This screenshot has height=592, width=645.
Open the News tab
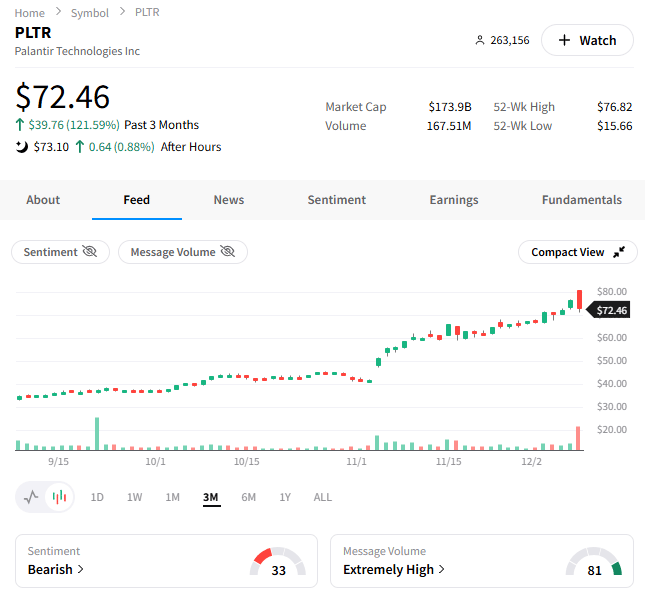(x=229, y=200)
